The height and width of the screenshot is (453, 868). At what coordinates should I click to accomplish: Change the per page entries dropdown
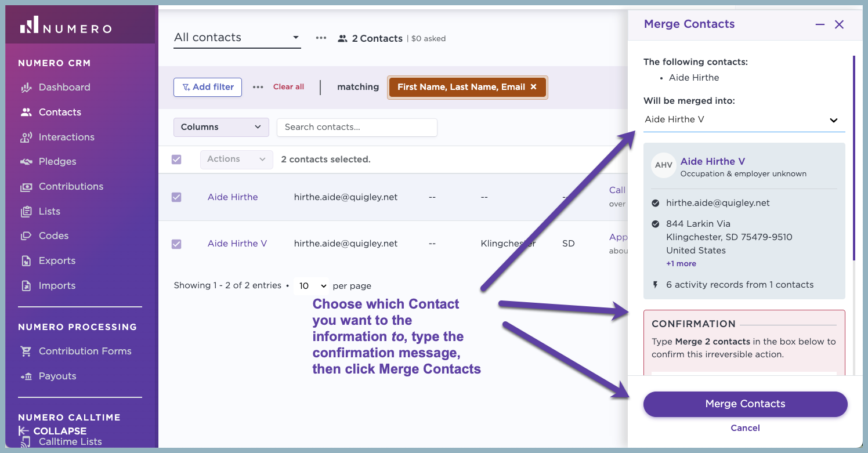312,286
